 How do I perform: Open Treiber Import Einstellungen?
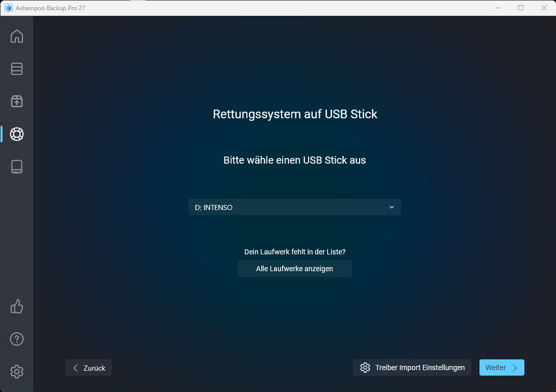(x=412, y=367)
